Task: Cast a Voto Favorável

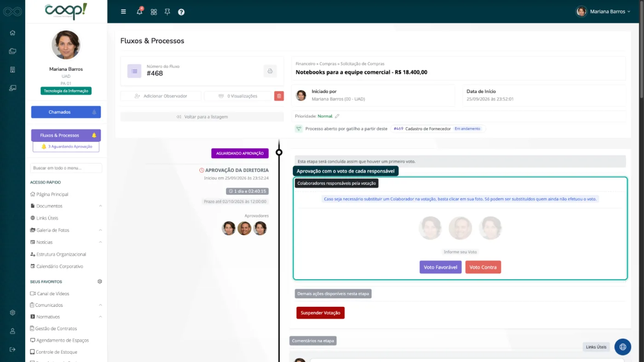Action: click(440, 267)
